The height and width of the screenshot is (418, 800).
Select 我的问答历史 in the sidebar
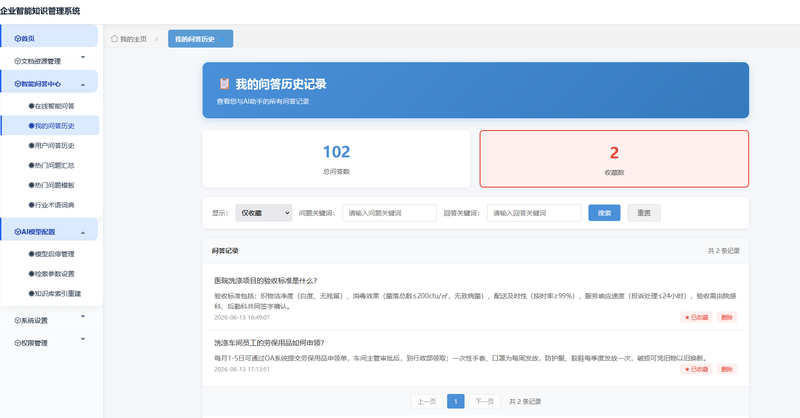click(51, 126)
